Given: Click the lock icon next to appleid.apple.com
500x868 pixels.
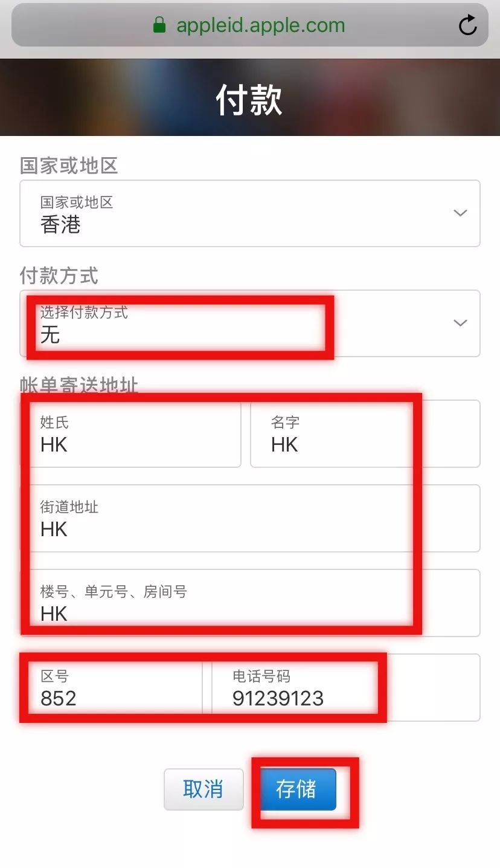Looking at the screenshot, I should pos(159,25).
